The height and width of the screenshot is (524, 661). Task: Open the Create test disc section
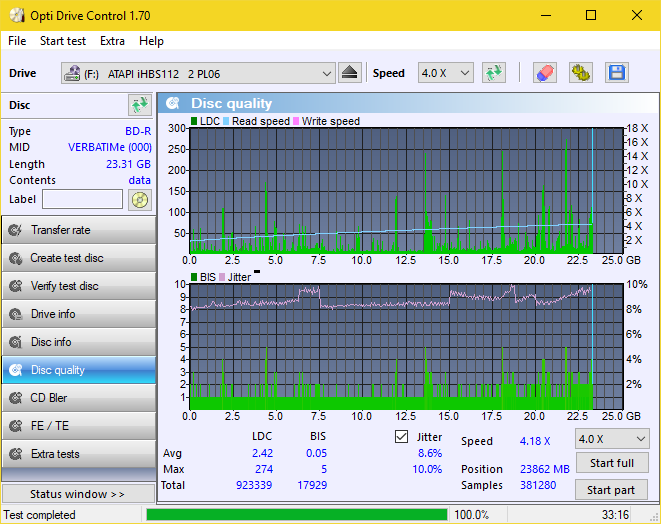click(79, 258)
